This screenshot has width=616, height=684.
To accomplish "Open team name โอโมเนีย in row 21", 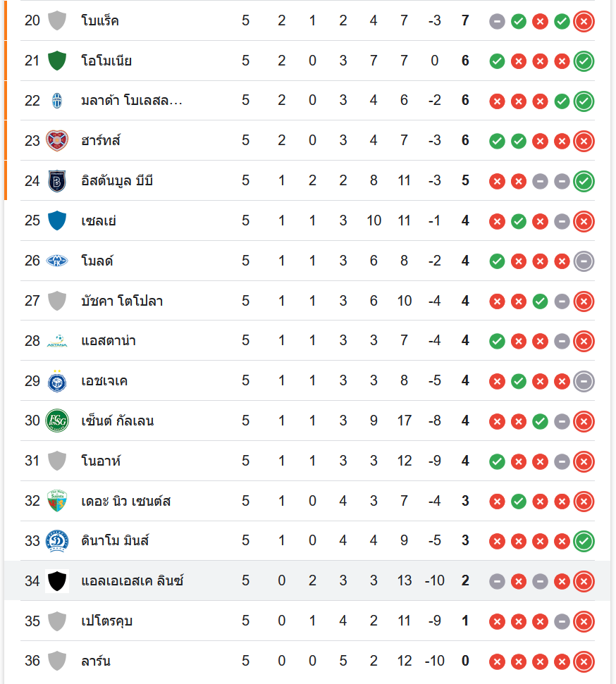I will point(106,61).
